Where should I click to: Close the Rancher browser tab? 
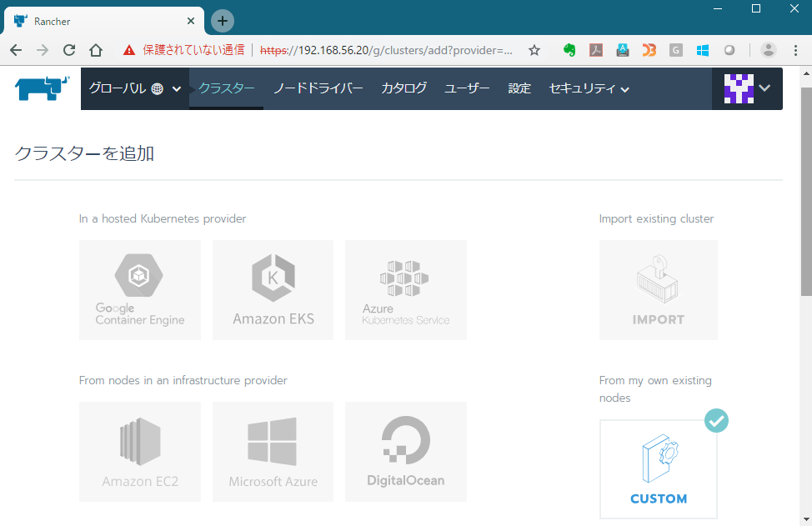[x=191, y=21]
